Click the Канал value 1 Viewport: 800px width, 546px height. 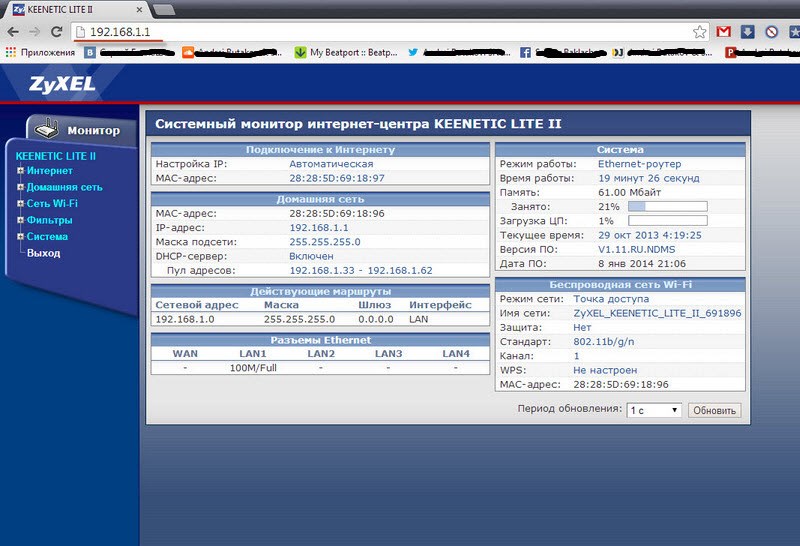coord(577,356)
